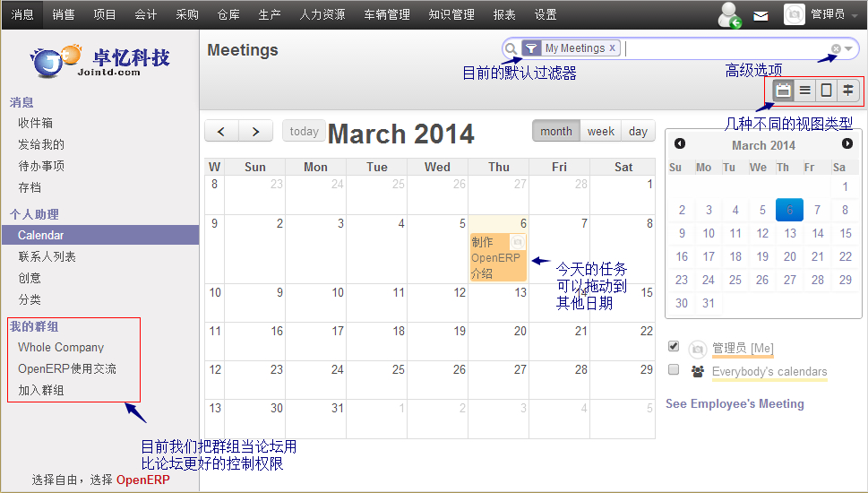Open the envelope messages icon in top bar
Viewport: 868px width, 493px height.
click(761, 15)
